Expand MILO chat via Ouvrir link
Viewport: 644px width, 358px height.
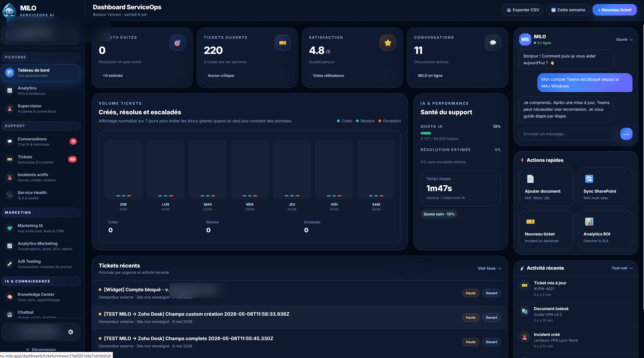[x=624, y=39]
